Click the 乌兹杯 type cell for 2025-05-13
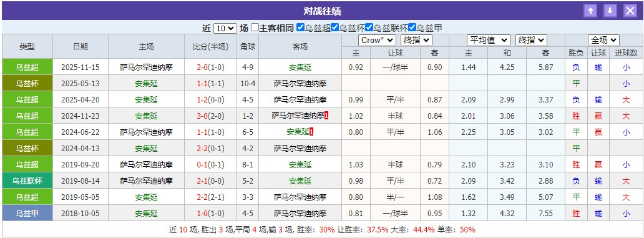 pyautogui.click(x=27, y=84)
